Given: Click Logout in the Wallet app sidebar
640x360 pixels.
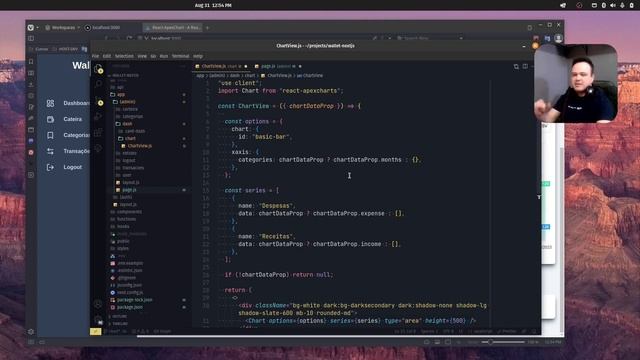Looking at the screenshot, I should (x=73, y=167).
